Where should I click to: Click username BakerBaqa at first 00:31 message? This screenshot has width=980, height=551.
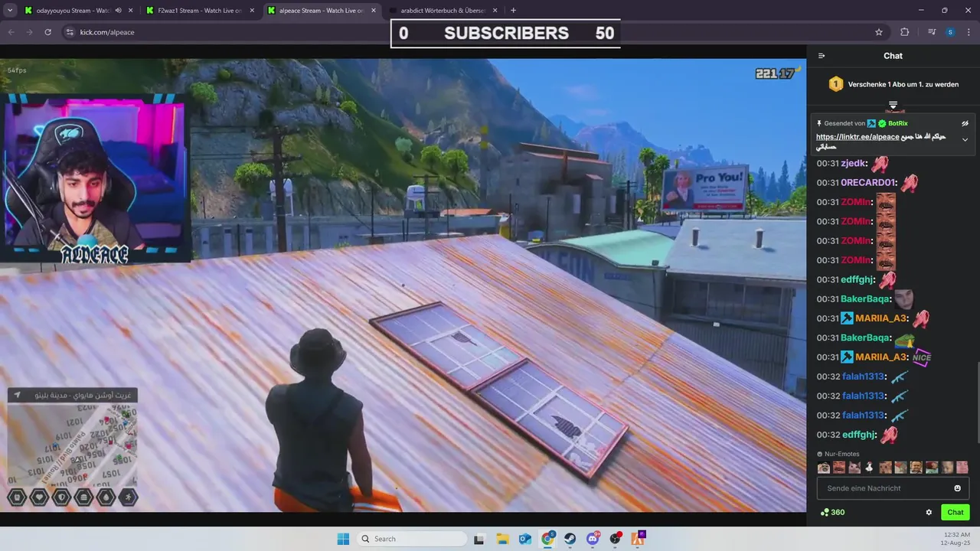click(x=865, y=299)
